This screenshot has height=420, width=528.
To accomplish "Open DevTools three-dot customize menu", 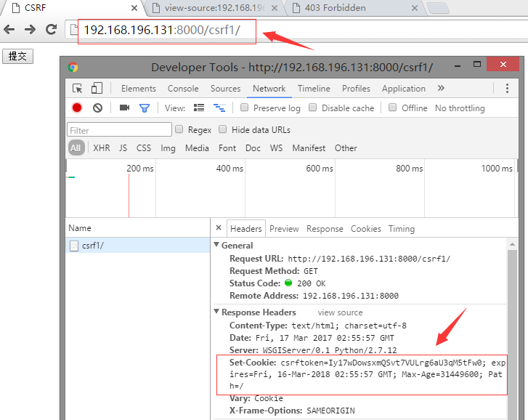I will coord(507,89).
